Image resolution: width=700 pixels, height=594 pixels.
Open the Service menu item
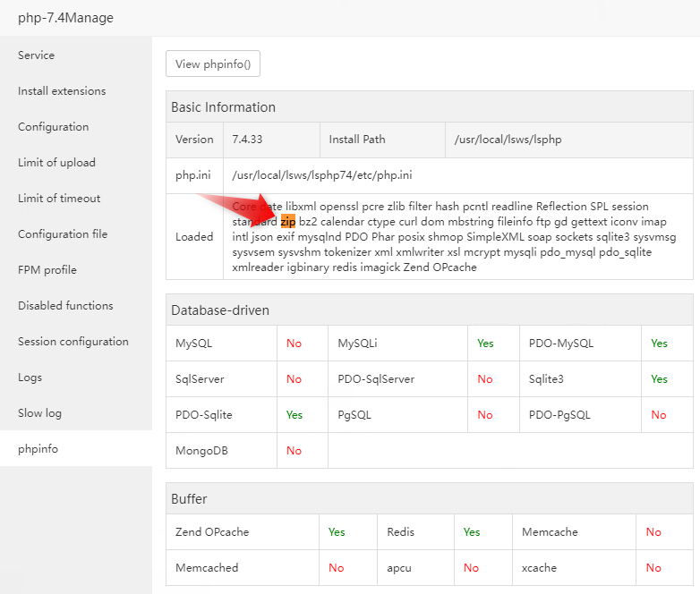click(37, 55)
